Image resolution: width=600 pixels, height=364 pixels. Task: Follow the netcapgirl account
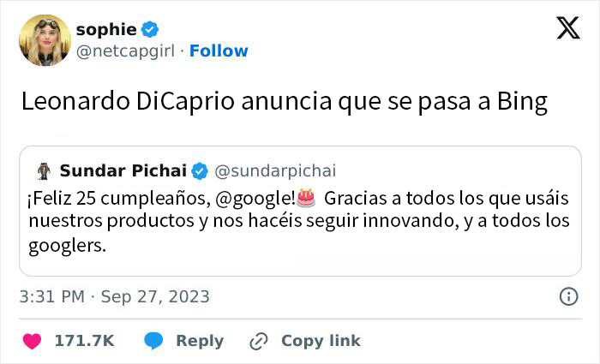219,51
